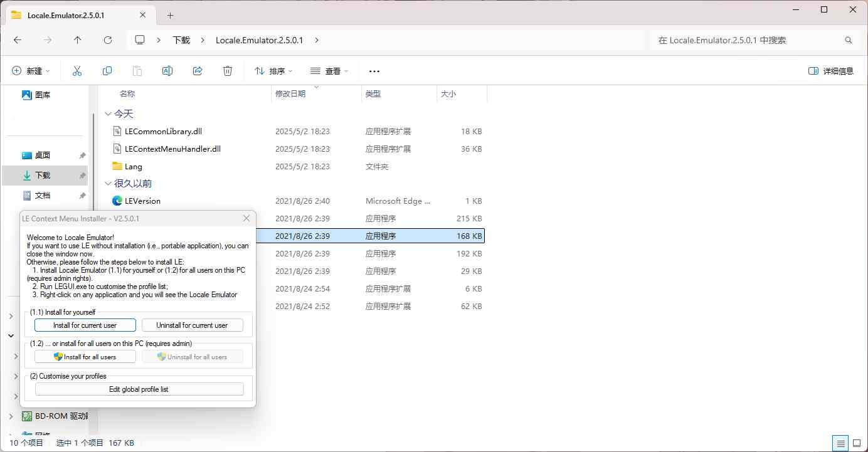This screenshot has height=452, width=868.
Task: Click the LECommonLibrary.dll file icon
Action: 117,131
